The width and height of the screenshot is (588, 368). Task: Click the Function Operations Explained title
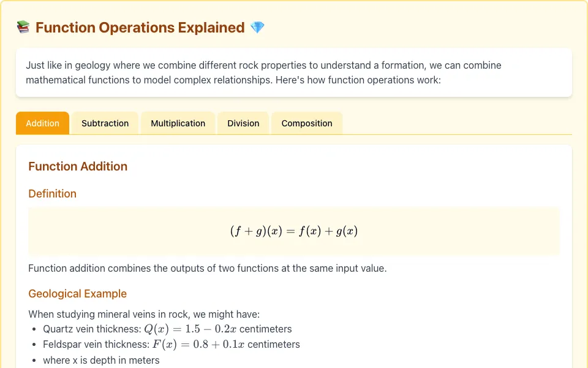(140, 28)
